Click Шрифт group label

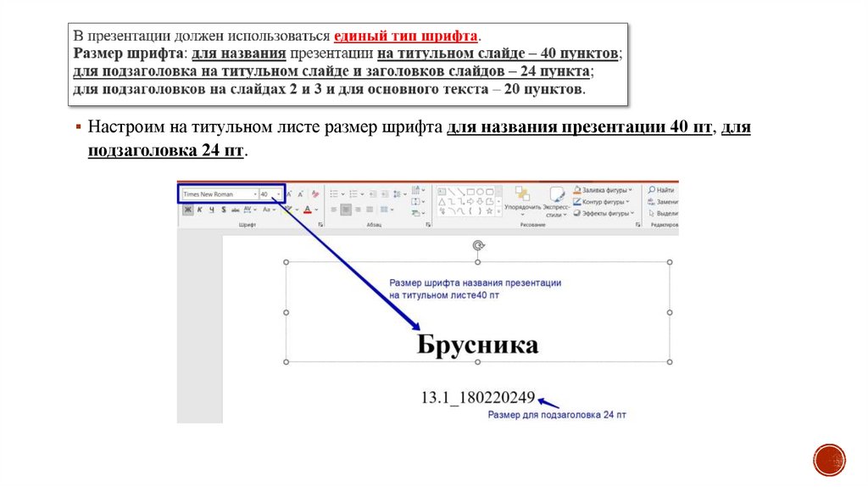click(x=248, y=224)
